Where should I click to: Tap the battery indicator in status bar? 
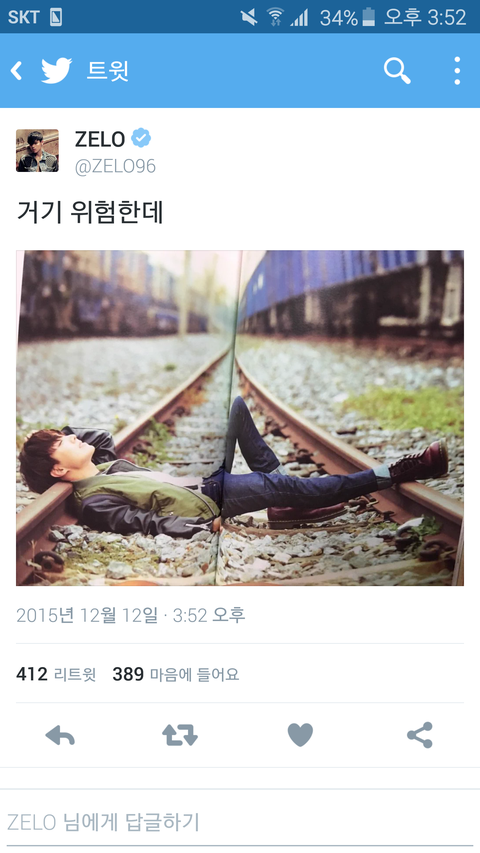point(368,17)
